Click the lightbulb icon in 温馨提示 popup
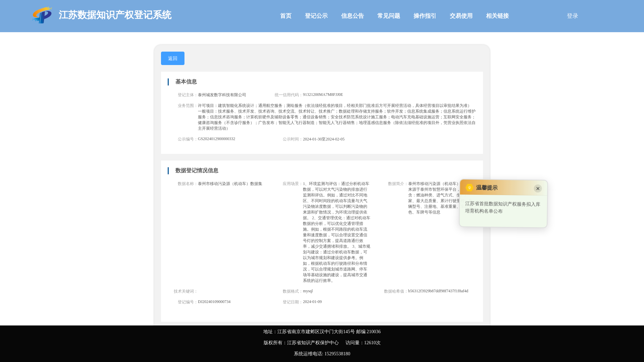This screenshot has width=644, height=362. coord(469,188)
